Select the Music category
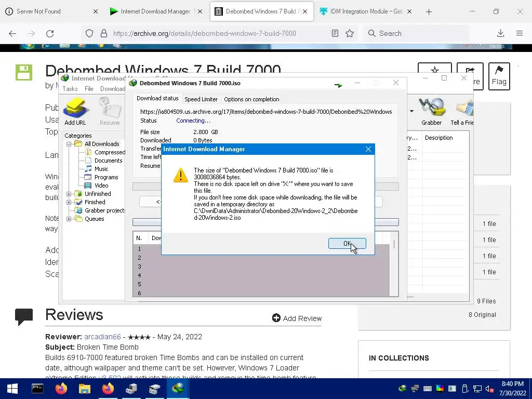 click(101, 169)
